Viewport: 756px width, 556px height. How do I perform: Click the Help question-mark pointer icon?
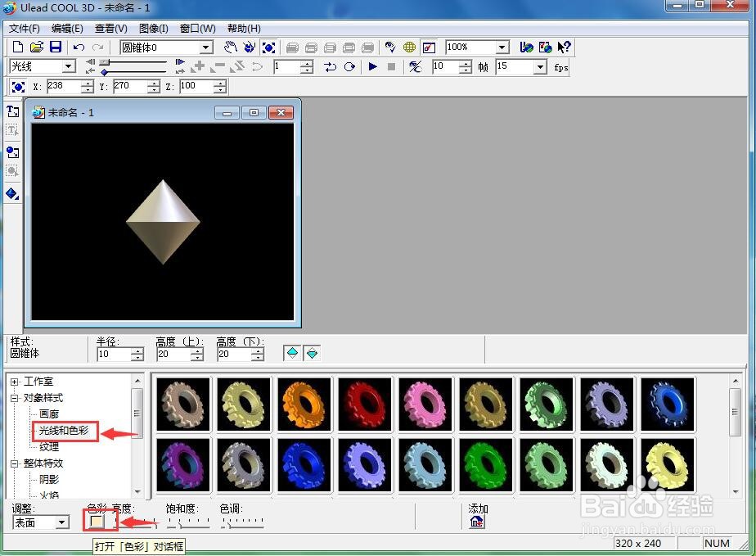pos(564,47)
